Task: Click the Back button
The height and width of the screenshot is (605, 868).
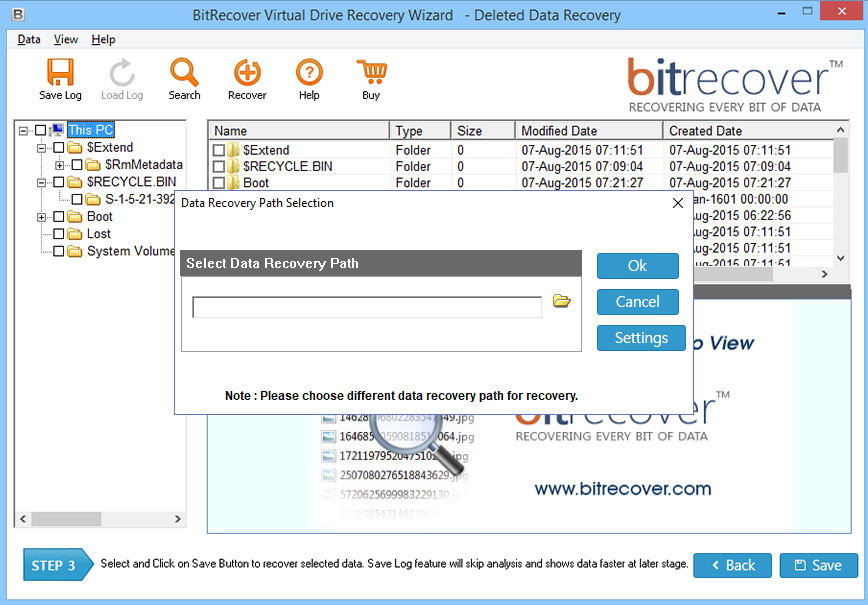Action: click(732, 565)
